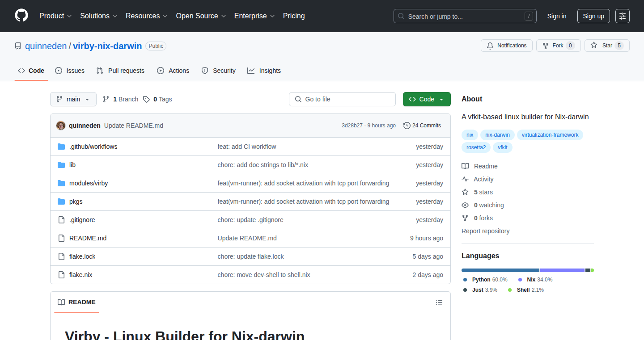Viewport: 644px width, 340px height.
Task: Click the virtualization-framework topic tag
Action: point(550,135)
